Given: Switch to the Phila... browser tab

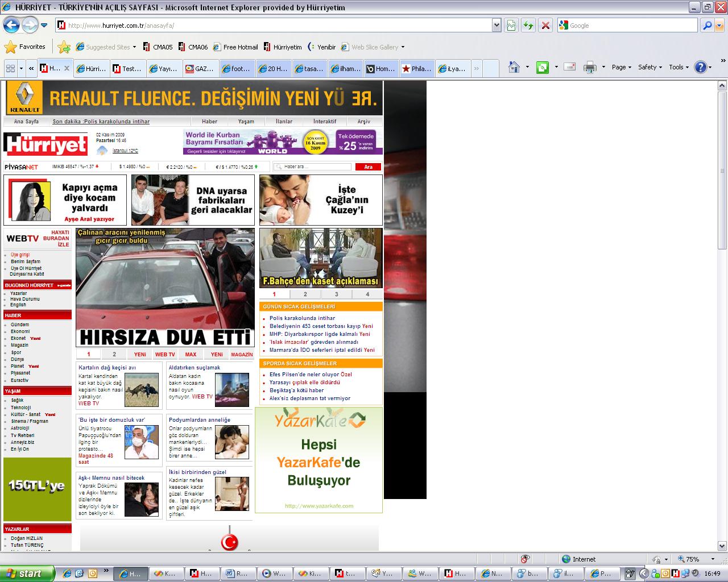Looking at the screenshot, I should [417, 69].
